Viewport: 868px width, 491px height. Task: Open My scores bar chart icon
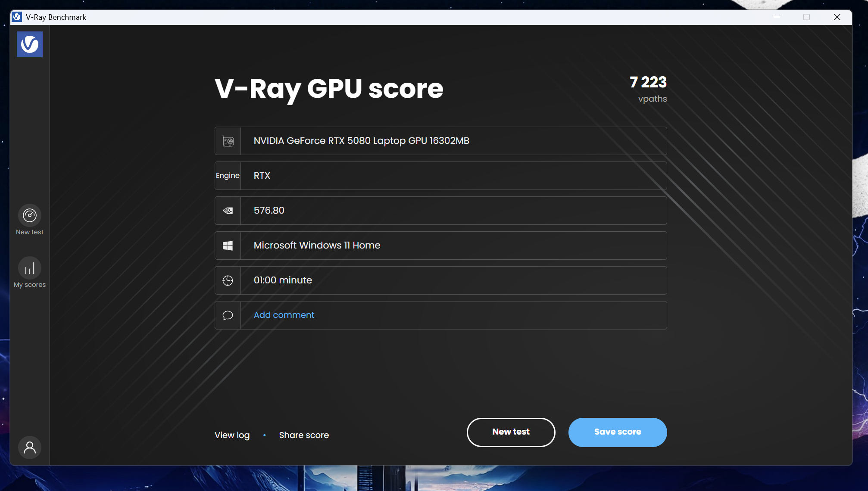[x=30, y=268]
